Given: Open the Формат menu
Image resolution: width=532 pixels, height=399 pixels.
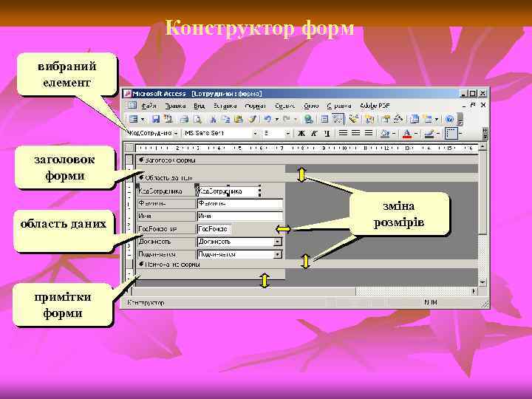Looking at the screenshot, I should (x=255, y=106).
